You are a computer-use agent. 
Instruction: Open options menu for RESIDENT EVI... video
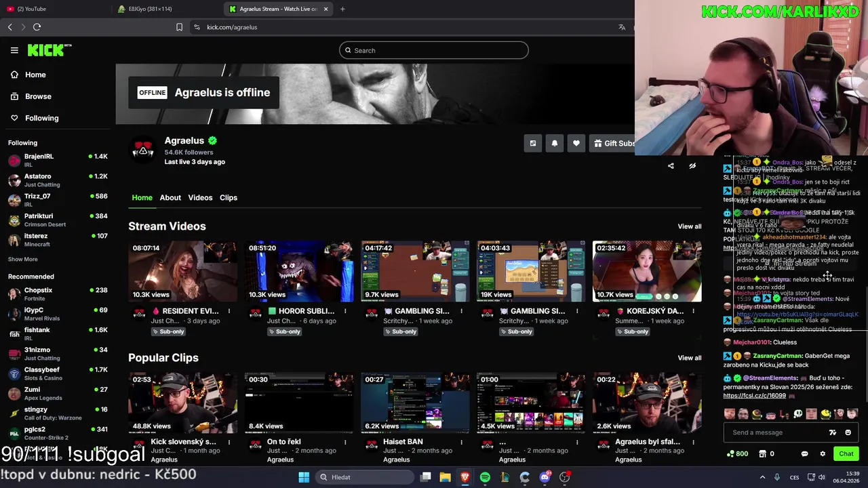(x=229, y=311)
